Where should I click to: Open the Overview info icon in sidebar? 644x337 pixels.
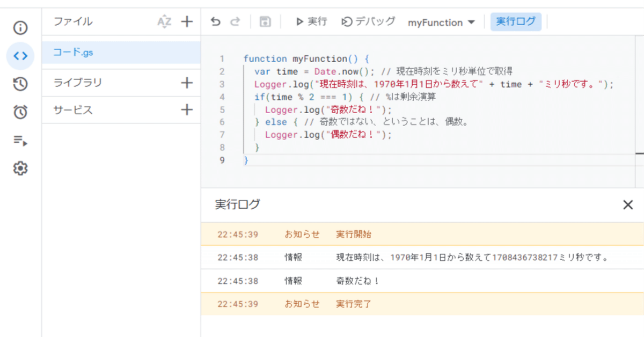pos(20,27)
